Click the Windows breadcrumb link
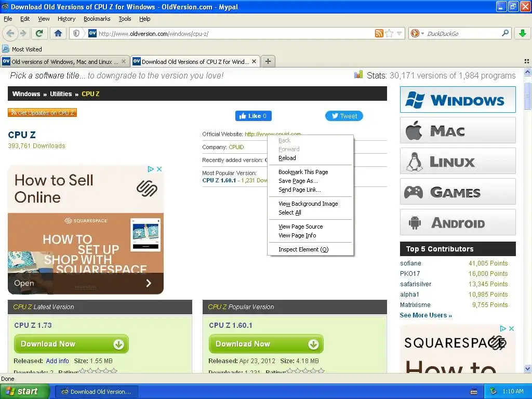The width and height of the screenshot is (532, 399). (x=26, y=94)
